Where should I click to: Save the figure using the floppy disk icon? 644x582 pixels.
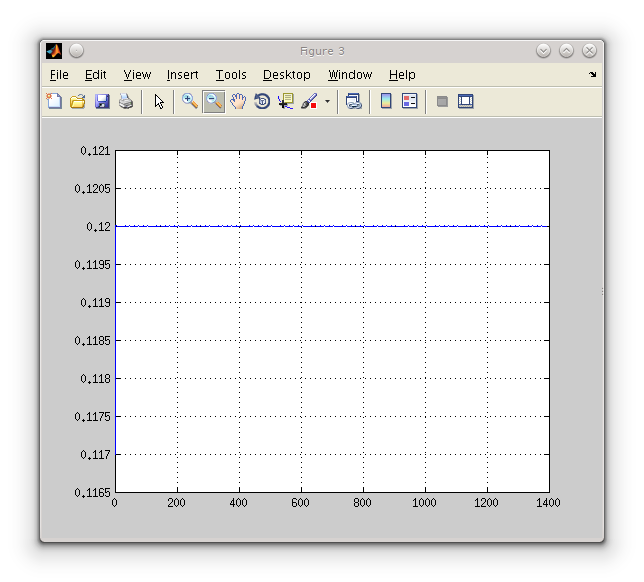coord(102,101)
